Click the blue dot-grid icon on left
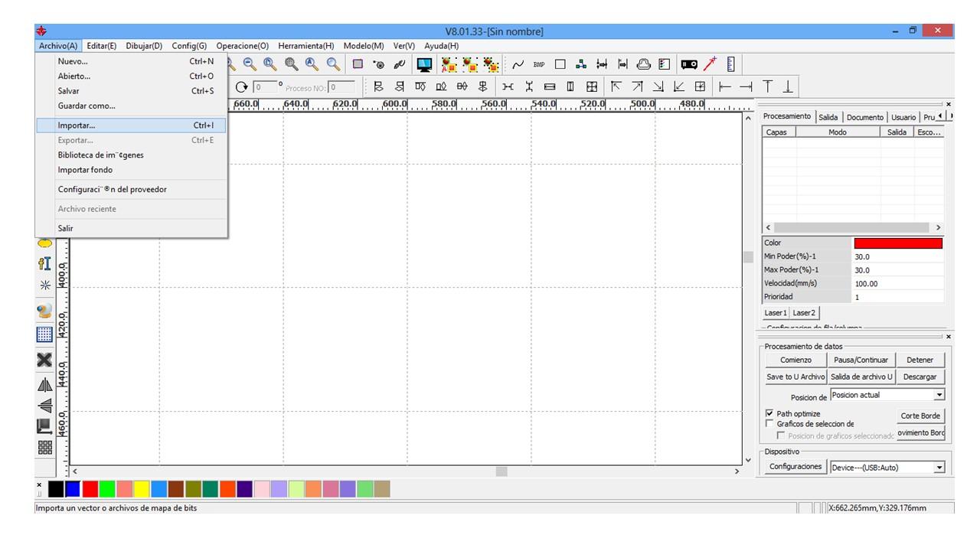Viewport: 980px width, 551px height. 45,334
